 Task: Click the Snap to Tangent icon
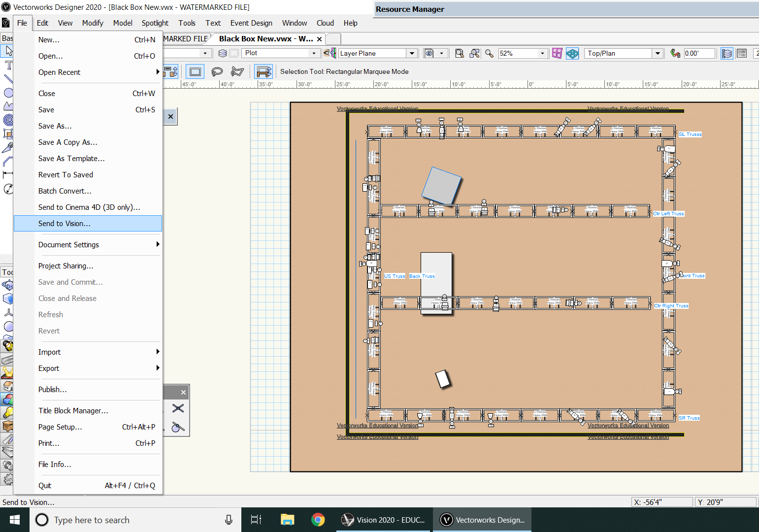coord(178,427)
